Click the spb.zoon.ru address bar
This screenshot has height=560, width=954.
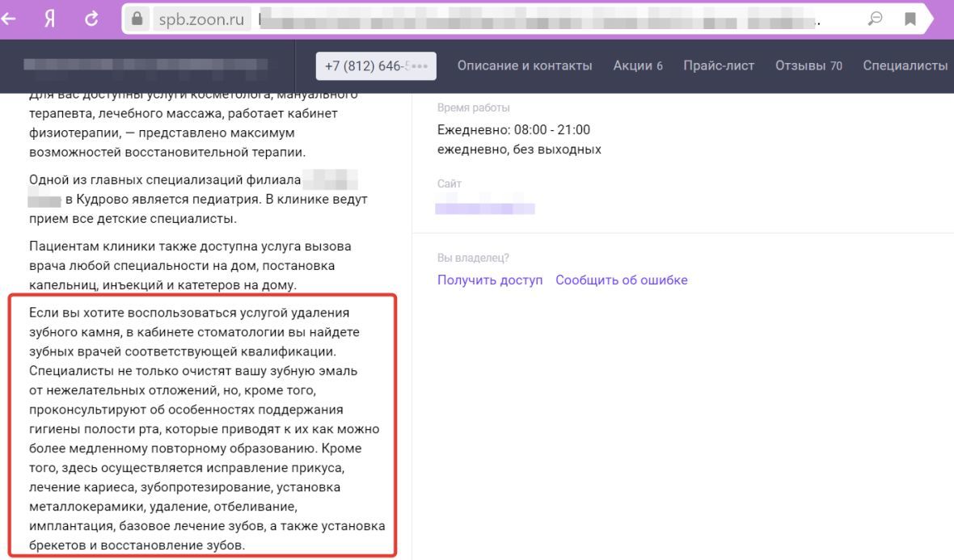tap(485, 18)
